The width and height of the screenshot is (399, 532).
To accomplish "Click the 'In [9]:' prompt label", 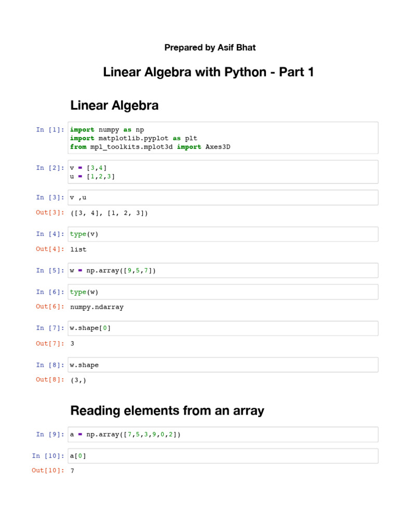I will tap(50, 434).
